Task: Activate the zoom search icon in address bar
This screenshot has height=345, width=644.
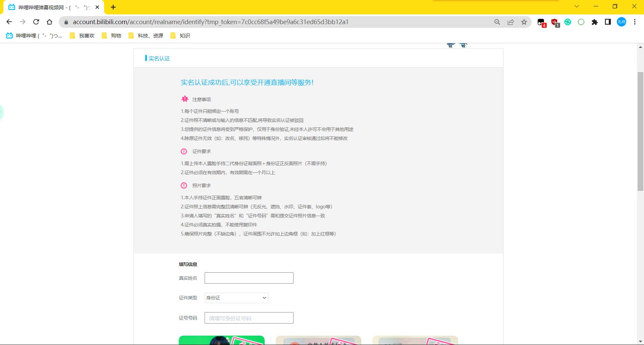Action: click(497, 22)
